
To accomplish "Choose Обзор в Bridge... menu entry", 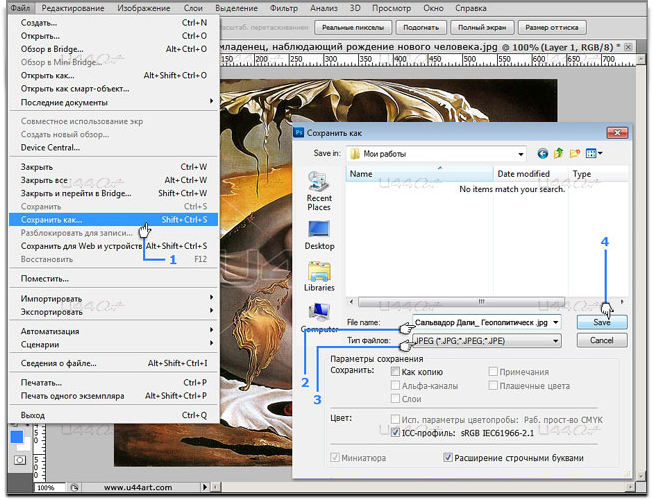I will pyautogui.click(x=113, y=49).
